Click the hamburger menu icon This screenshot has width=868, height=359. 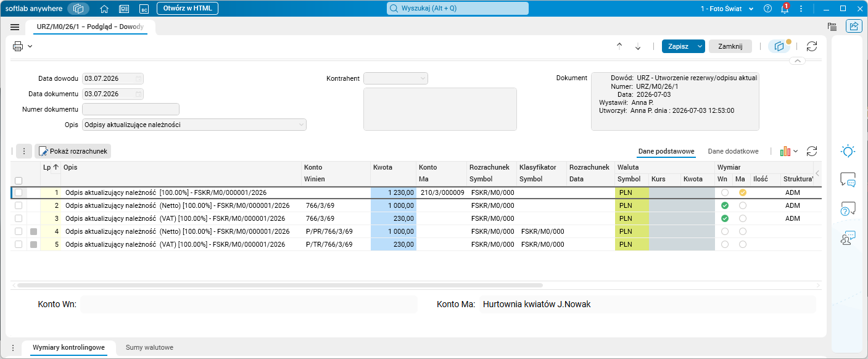click(15, 27)
